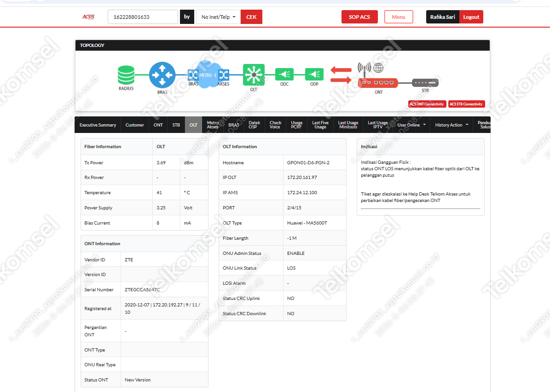Open the STB tab

tap(176, 125)
